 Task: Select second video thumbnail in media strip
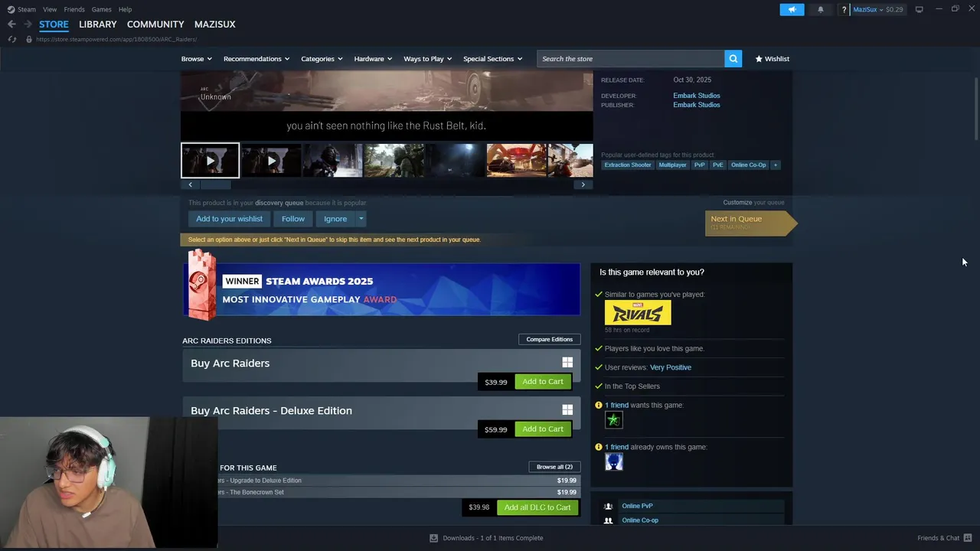coord(271,161)
